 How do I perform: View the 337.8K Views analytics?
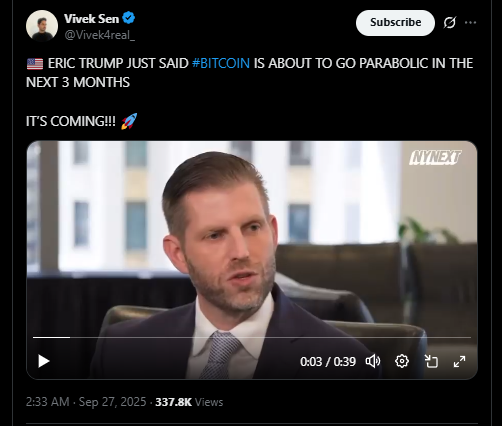(x=189, y=402)
